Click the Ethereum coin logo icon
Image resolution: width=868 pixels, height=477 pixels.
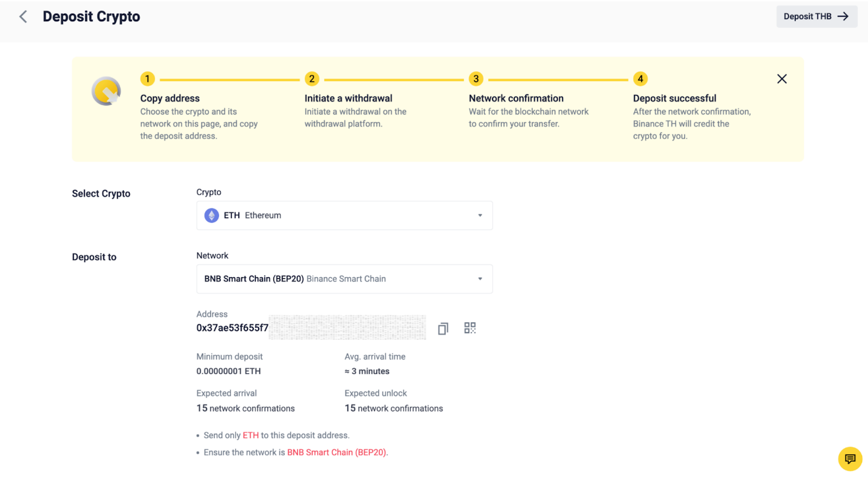click(212, 215)
